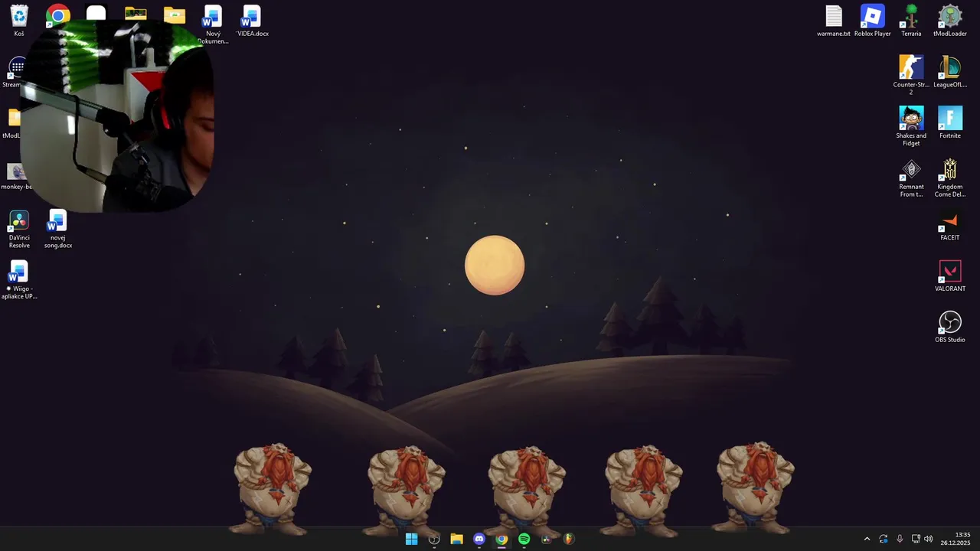The width and height of the screenshot is (980, 551).
Task: Show hidden system tray icons
Action: (x=867, y=539)
